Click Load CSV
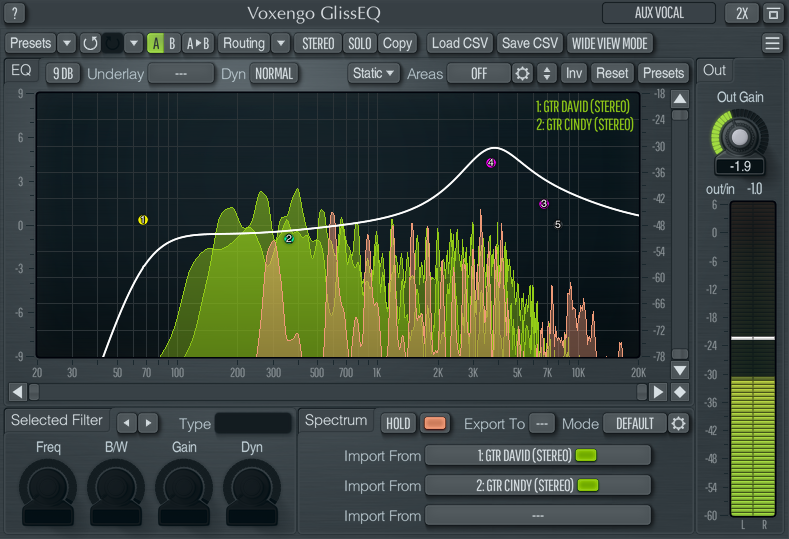The width and height of the screenshot is (789, 539). (460, 43)
